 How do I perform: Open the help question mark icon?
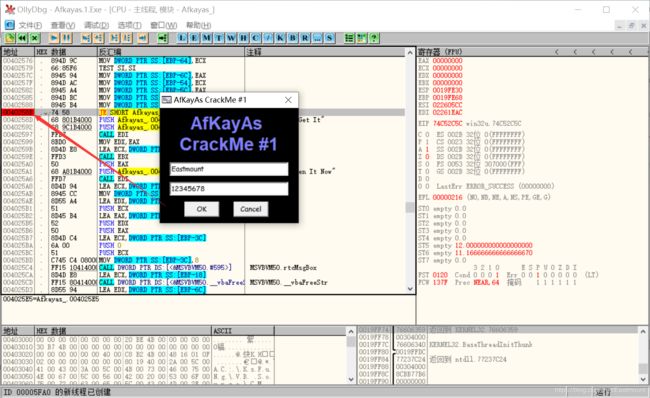[x=374, y=38]
